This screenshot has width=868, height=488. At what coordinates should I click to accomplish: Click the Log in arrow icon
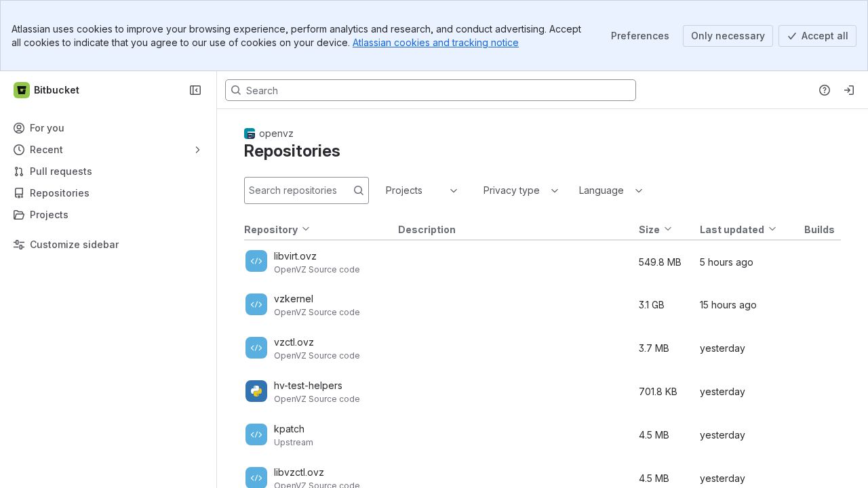(x=849, y=90)
